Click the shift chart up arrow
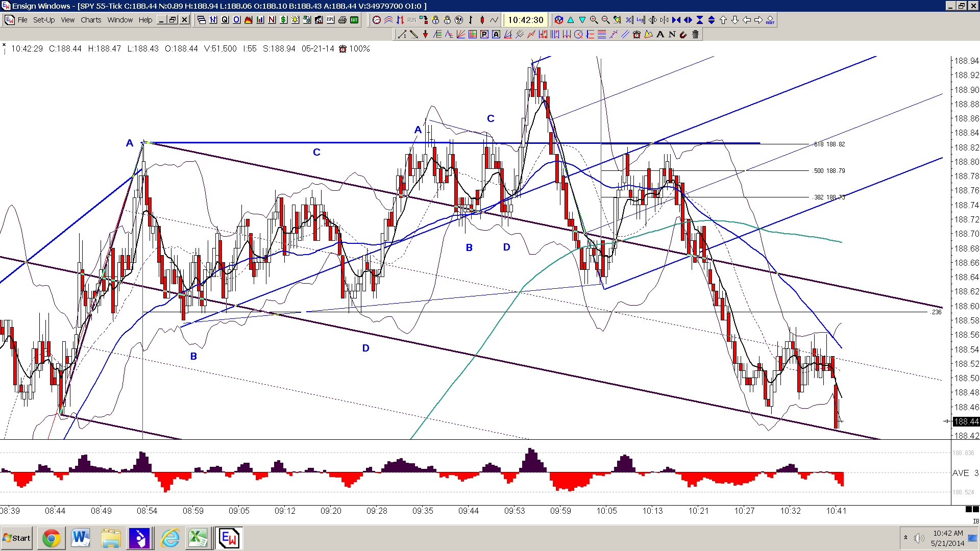Viewport: 980px width, 551px height. point(723,20)
